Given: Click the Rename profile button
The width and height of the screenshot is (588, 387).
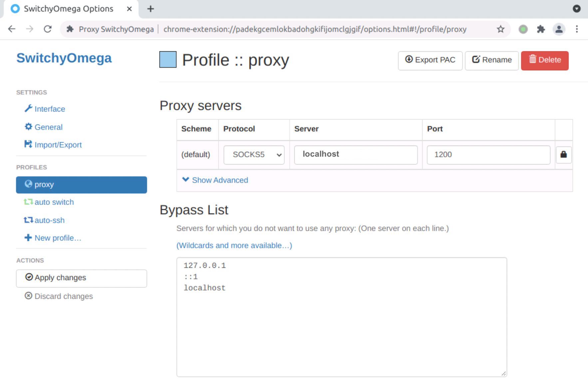Looking at the screenshot, I should [492, 60].
